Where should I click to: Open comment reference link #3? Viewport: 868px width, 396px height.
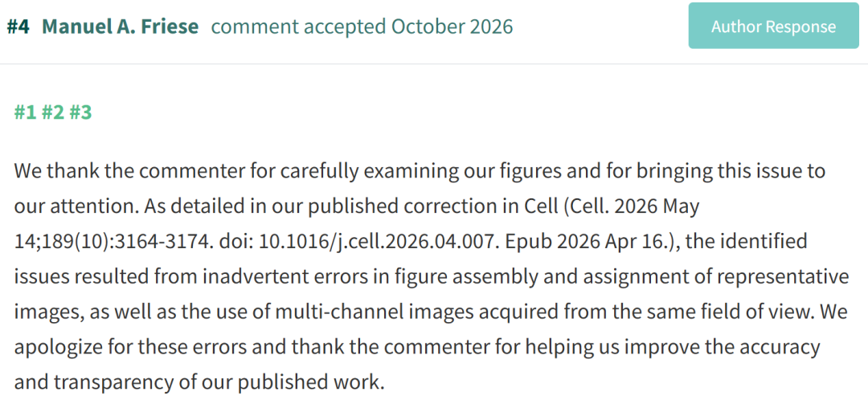coord(80,112)
